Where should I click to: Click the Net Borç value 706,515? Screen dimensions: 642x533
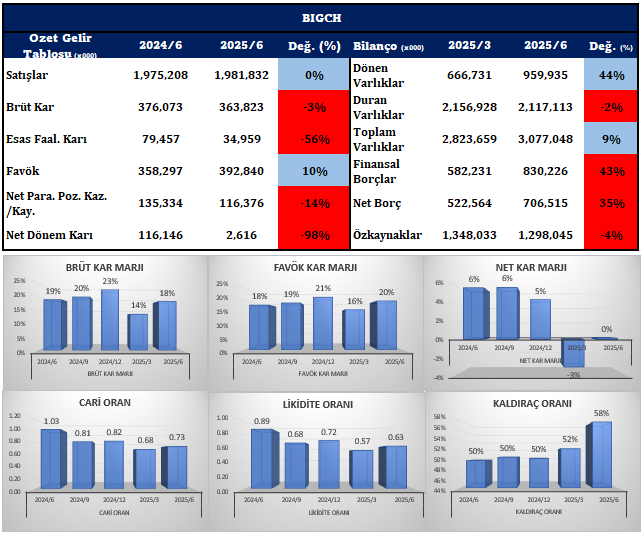[x=545, y=203]
